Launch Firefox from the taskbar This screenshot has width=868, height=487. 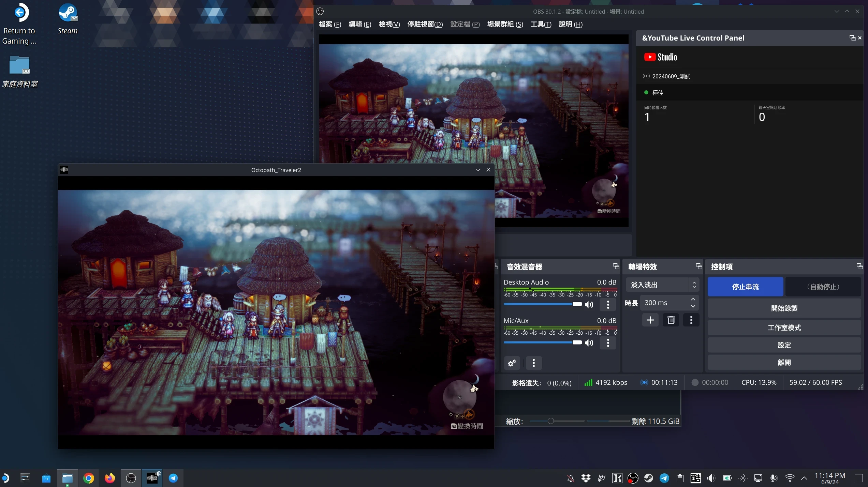110,478
